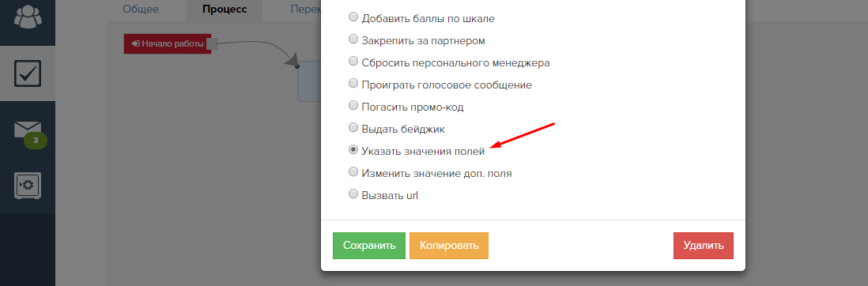868x286 pixels.
Task: Open the safe vault sidebar icon
Action: tap(27, 186)
